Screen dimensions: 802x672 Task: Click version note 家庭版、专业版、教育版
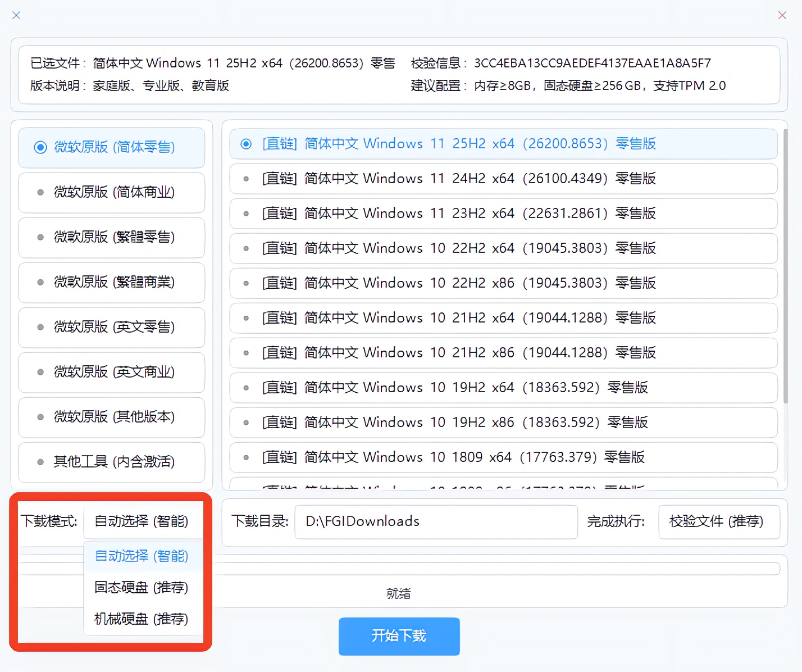(161, 85)
